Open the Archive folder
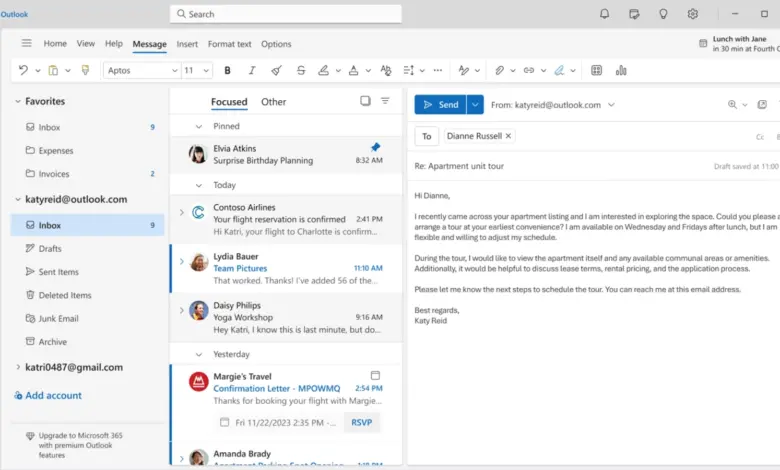This screenshot has width=780, height=470. (x=87, y=342)
